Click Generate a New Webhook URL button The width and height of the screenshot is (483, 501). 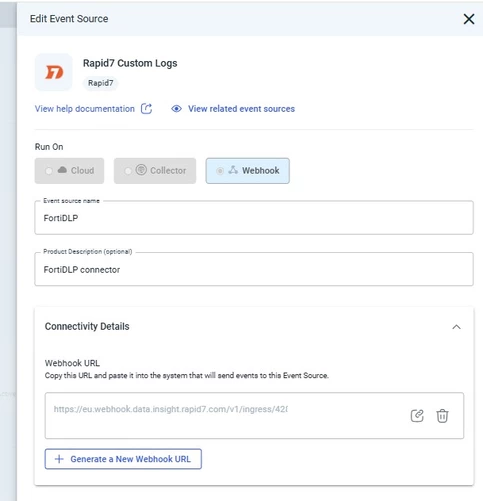pos(123,459)
